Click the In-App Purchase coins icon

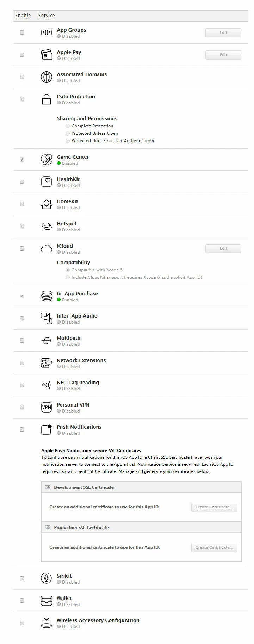pos(47,296)
